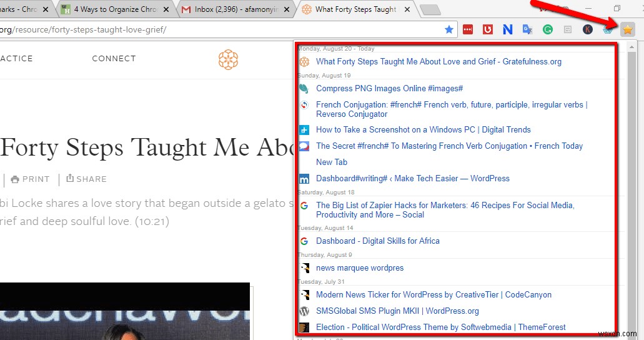Viewport: 644px width, 340px height.
Task: Click the favicon beside news marquee wordpres
Action: tap(304, 268)
